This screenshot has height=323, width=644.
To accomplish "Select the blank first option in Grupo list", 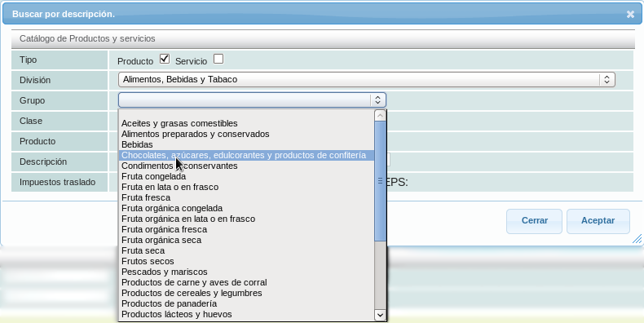I will pyautogui.click(x=246, y=113).
